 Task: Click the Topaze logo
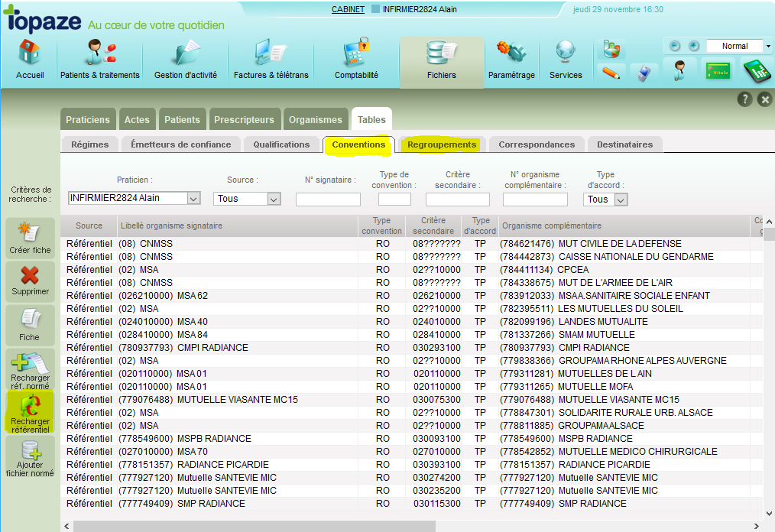pos(43,20)
